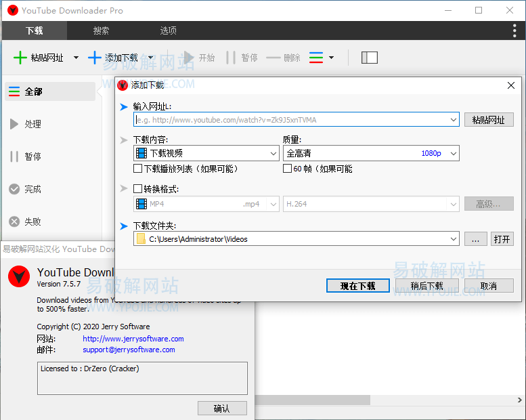Open the jerrysoftware.com website link

pyautogui.click(x=133, y=339)
